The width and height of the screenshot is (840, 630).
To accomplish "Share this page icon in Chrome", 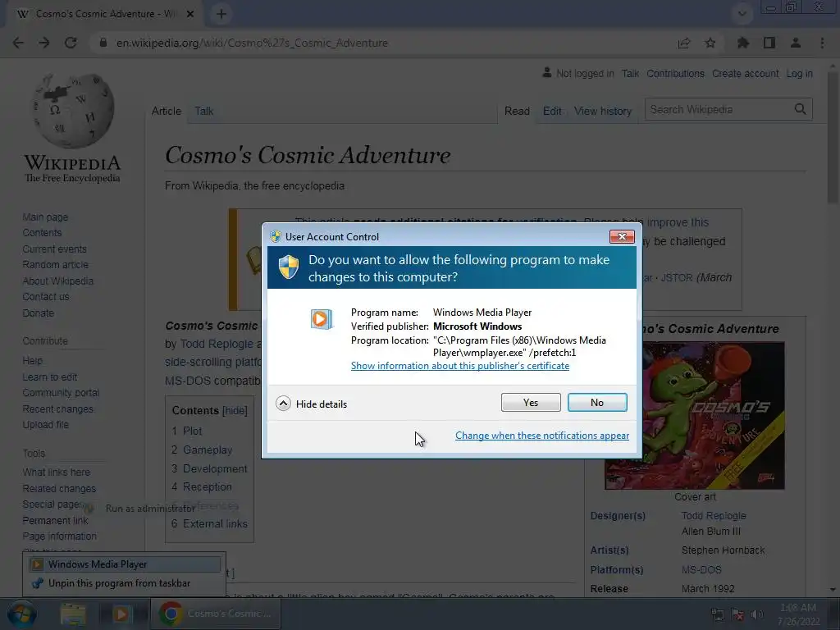I will click(x=684, y=43).
